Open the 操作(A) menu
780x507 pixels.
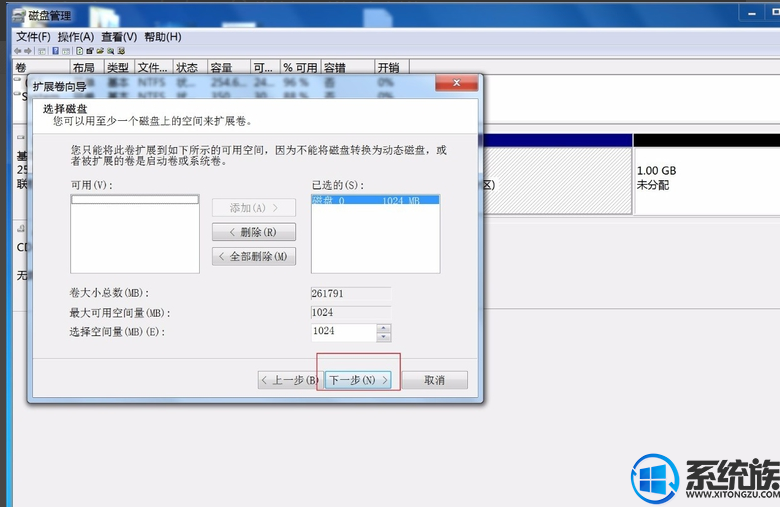[x=76, y=37]
